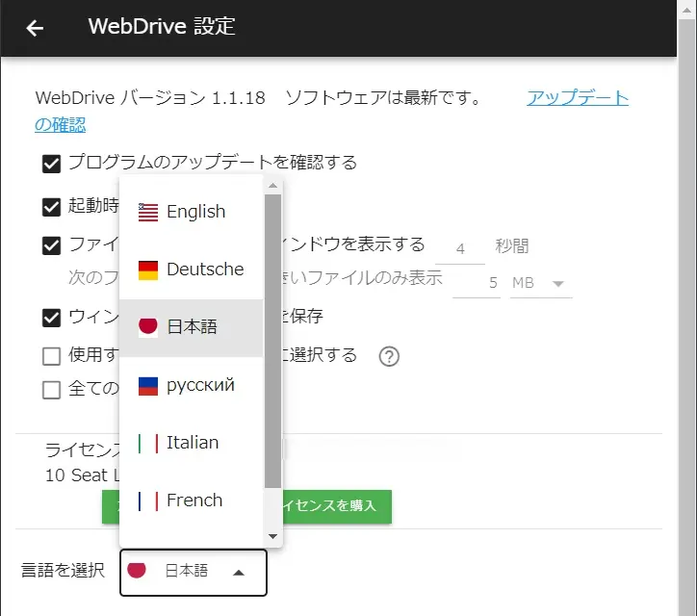
Task: Enable the 使用する checkbox
Action: [52, 356]
